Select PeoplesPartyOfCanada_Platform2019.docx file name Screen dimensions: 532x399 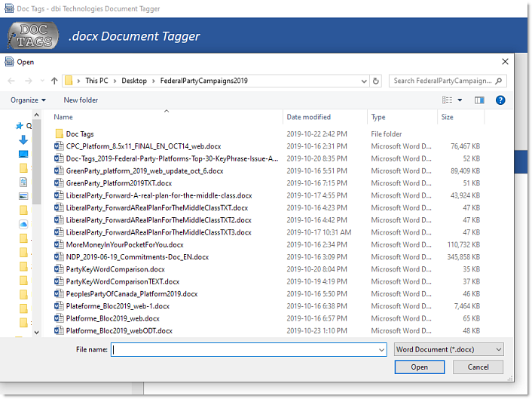132,294
